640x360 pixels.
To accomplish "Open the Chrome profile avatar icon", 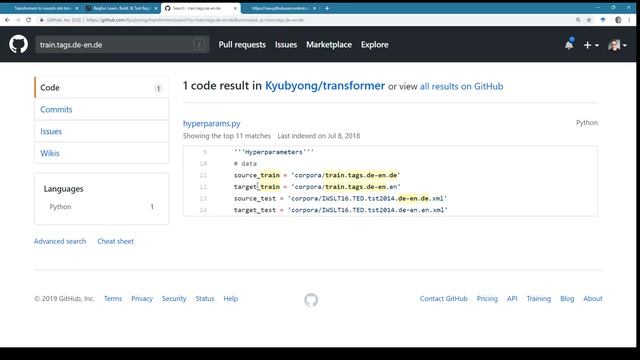I will (x=618, y=20).
